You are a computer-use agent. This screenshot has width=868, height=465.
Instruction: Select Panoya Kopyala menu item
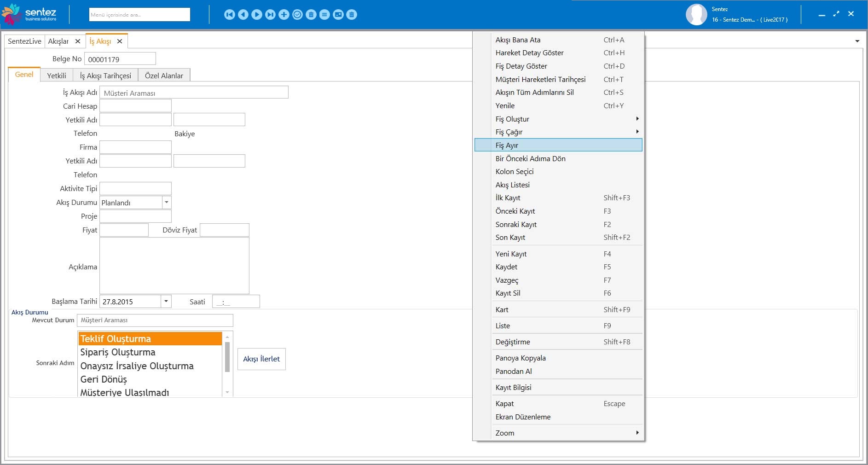pyautogui.click(x=558, y=358)
